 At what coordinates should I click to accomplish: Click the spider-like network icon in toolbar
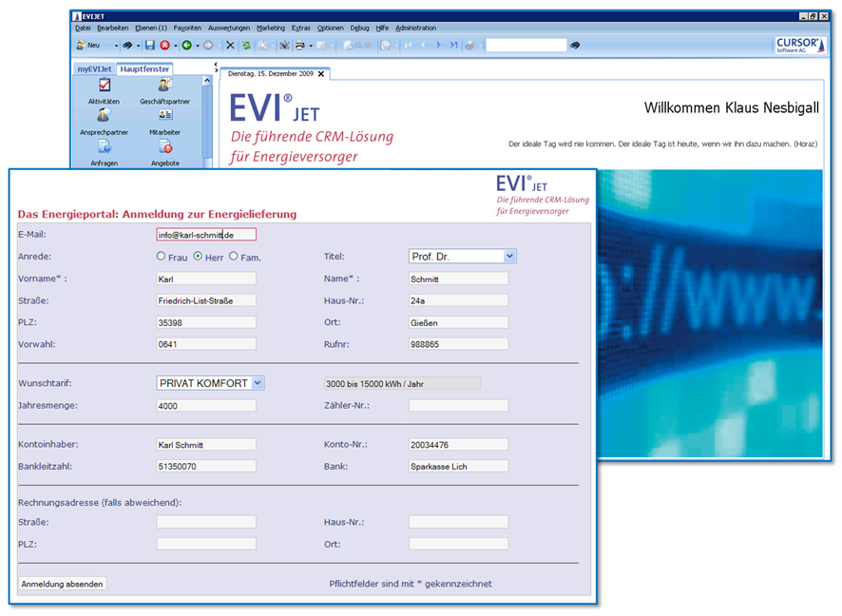pyautogui.click(x=284, y=46)
